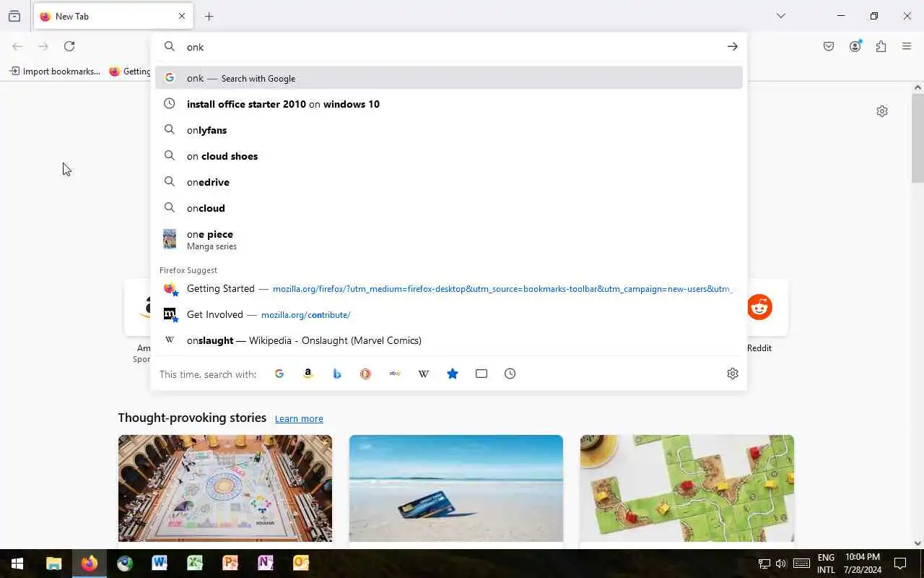
Task: Open Import bookmarks toolbar item
Action: 55,72
